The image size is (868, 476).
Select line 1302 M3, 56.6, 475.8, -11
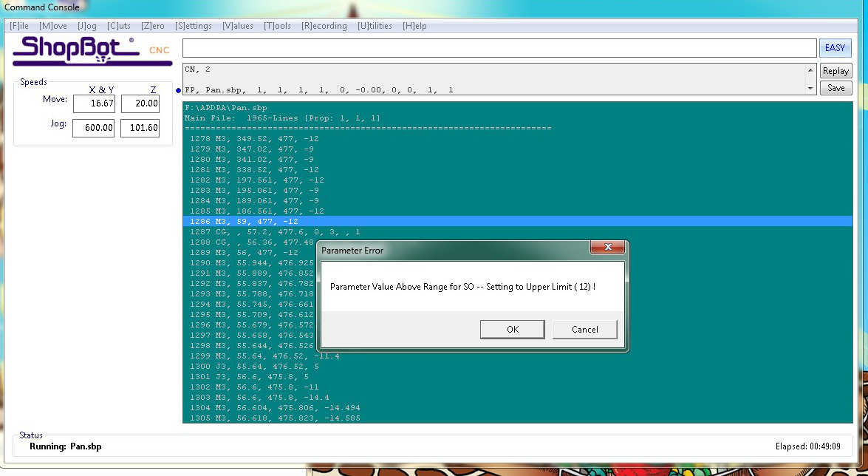click(x=254, y=387)
